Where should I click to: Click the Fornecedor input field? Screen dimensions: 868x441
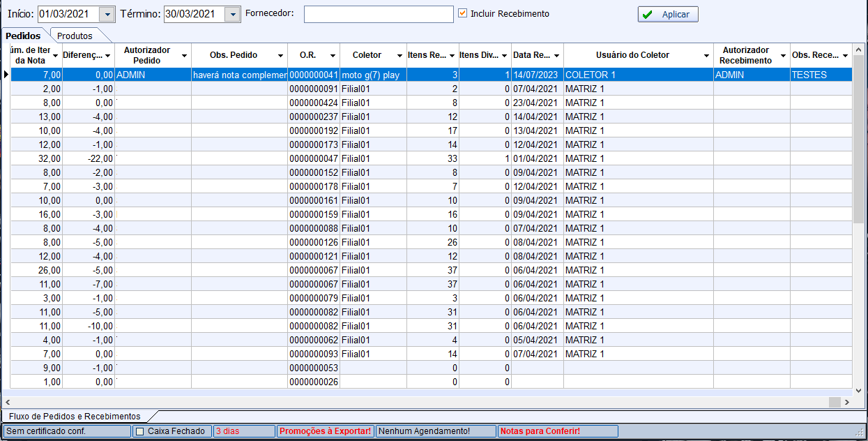point(378,14)
